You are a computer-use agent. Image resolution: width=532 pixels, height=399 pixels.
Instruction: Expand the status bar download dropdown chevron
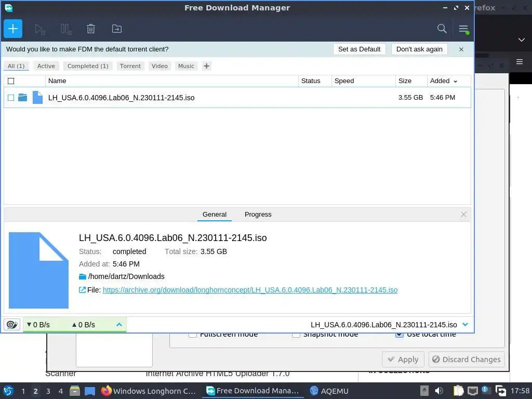(465, 325)
